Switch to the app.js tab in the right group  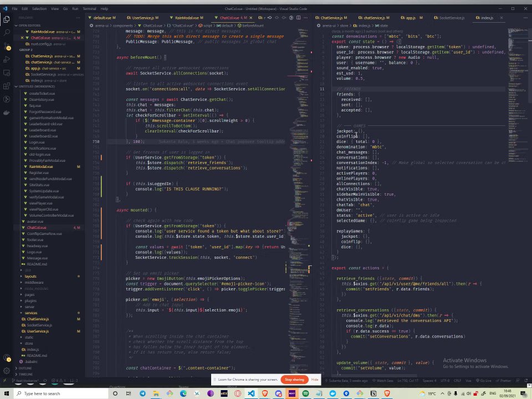(x=411, y=18)
